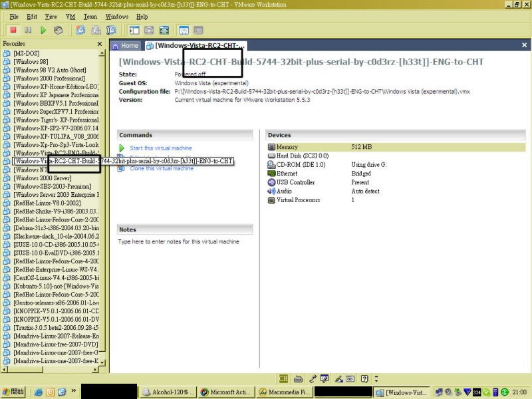Select [Windows 98 V2 Auto Ghost] favorite
Viewport: 532px width, 399px height.
coord(49,70)
